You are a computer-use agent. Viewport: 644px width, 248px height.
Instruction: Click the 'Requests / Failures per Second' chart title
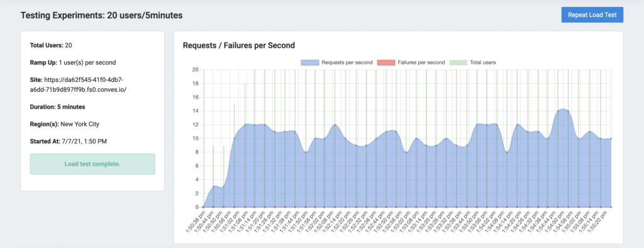[x=238, y=45]
